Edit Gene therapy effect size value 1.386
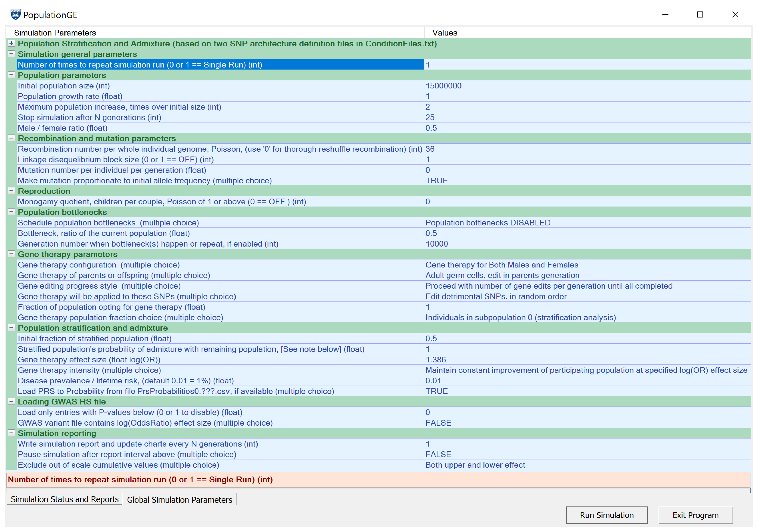This screenshot has width=758, height=532. tap(587, 360)
